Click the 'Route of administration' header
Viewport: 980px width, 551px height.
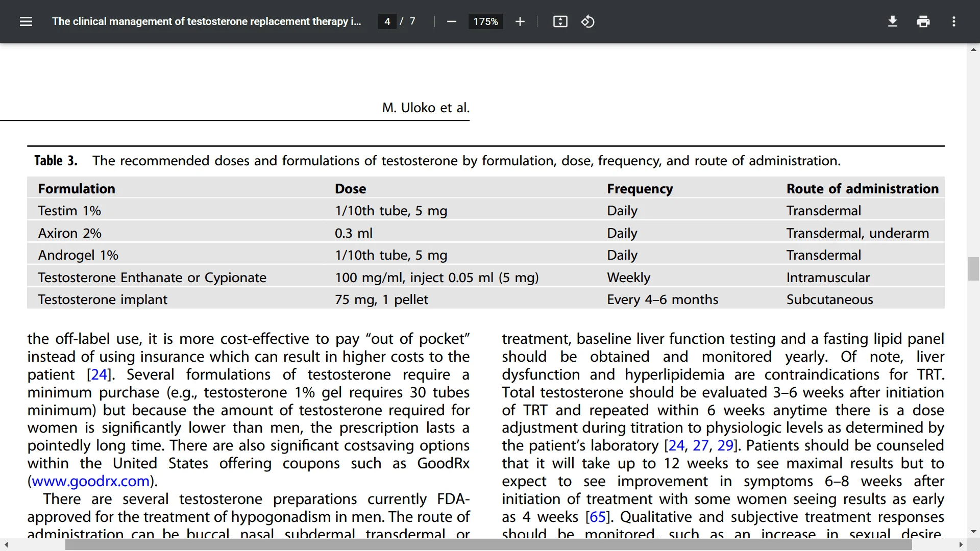point(863,189)
